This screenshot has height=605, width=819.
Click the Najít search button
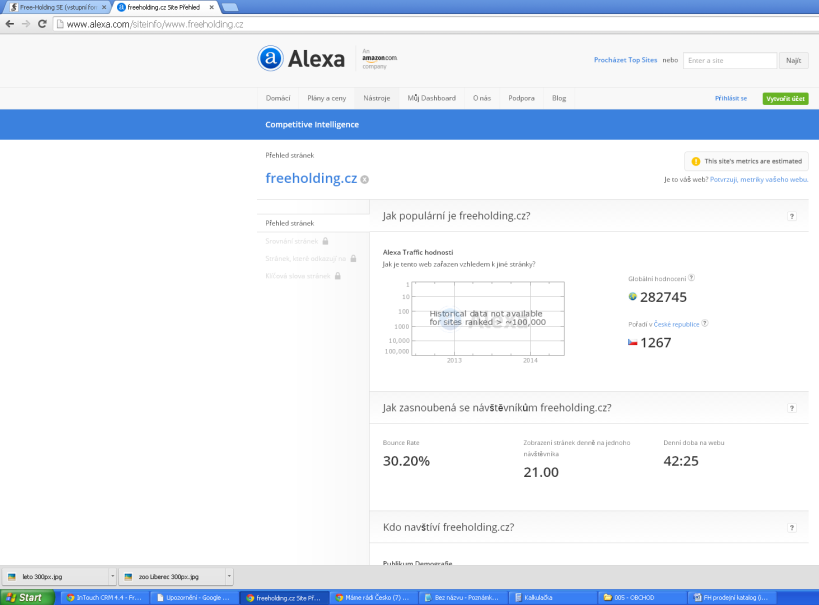click(x=793, y=61)
